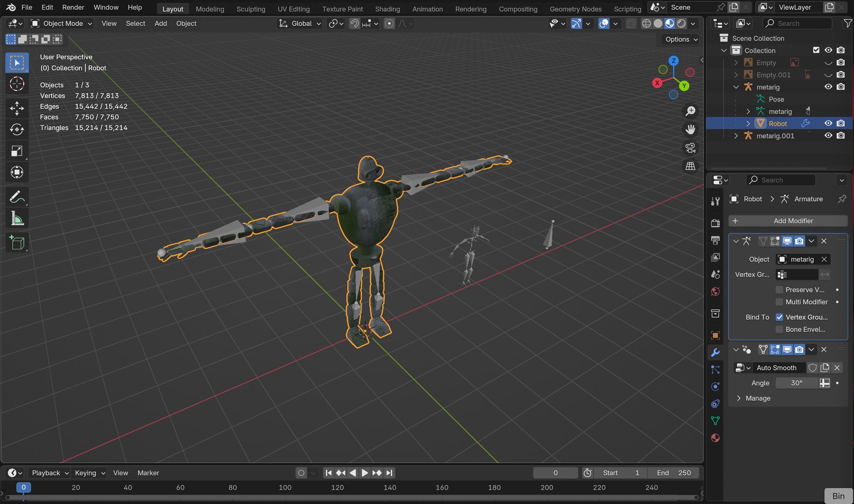
Task: Expand the metarig.001 tree item
Action: [736, 136]
